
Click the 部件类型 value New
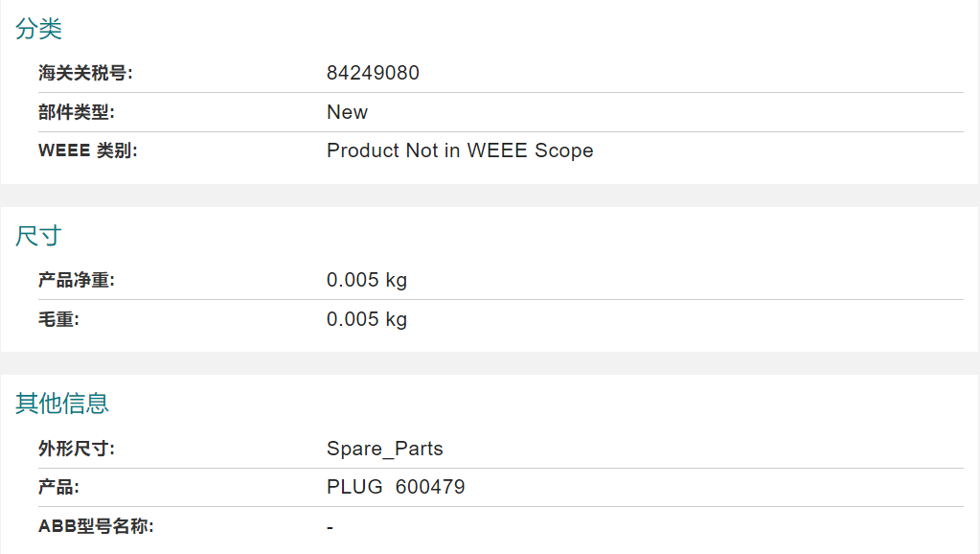(347, 112)
